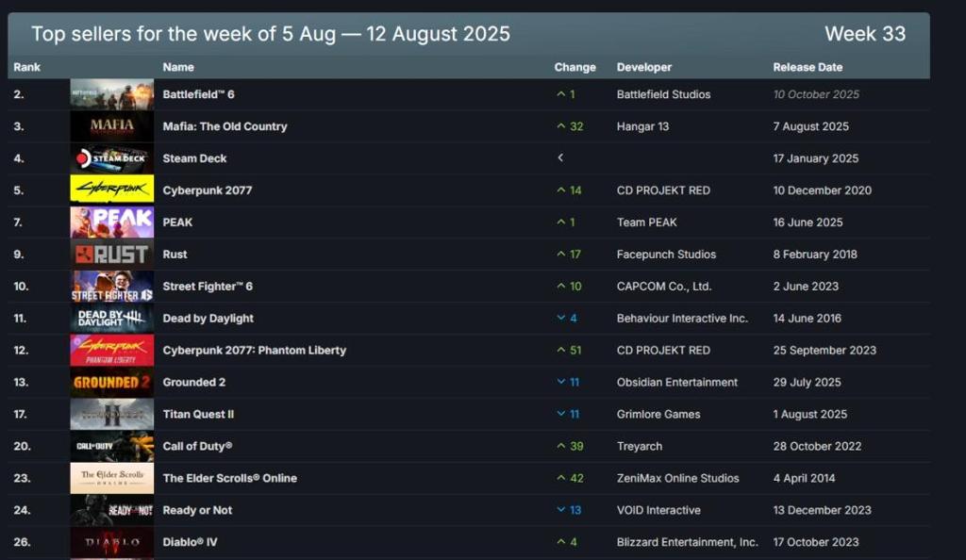This screenshot has width=966, height=560.
Task: Open the Dead by Daylight thumbnail
Action: pyautogui.click(x=111, y=319)
